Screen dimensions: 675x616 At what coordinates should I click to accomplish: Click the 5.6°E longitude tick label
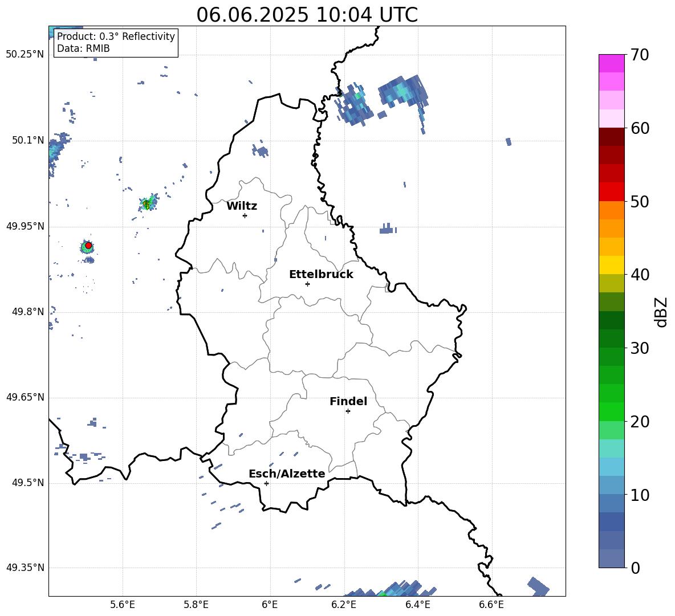tap(122, 605)
